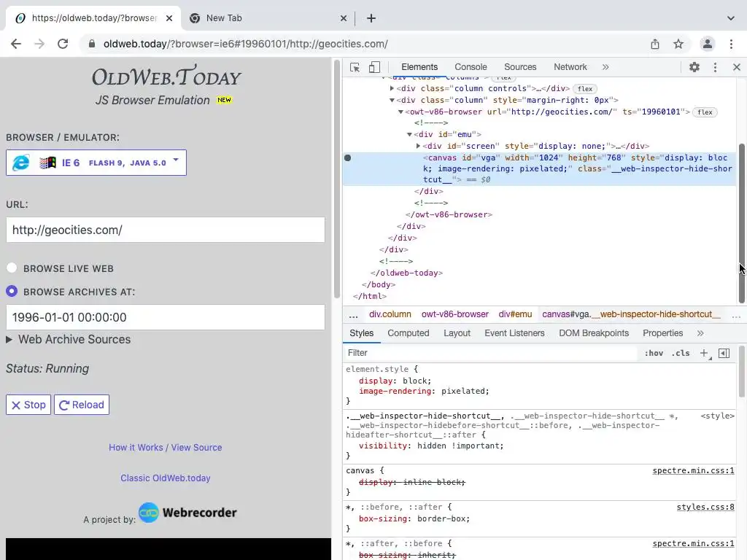Image resolution: width=747 pixels, height=560 pixels.
Task: Open the Computed styles tab
Action: pyautogui.click(x=409, y=333)
